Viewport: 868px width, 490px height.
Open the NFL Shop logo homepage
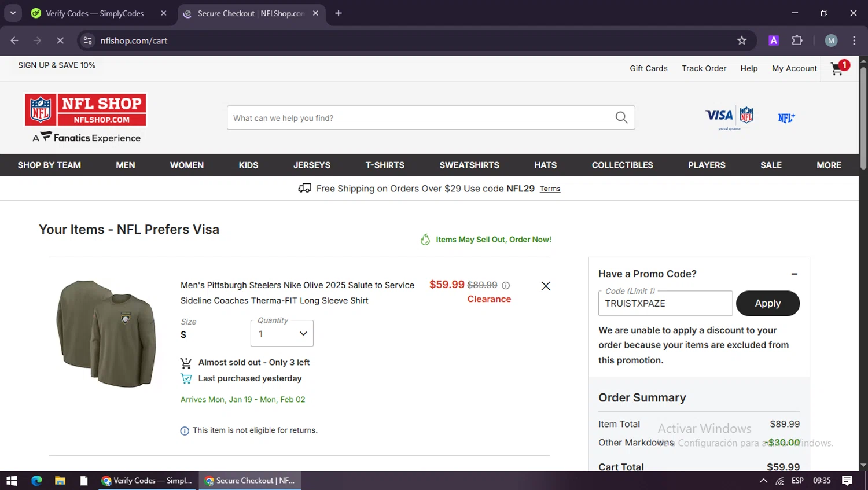(x=86, y=110)
